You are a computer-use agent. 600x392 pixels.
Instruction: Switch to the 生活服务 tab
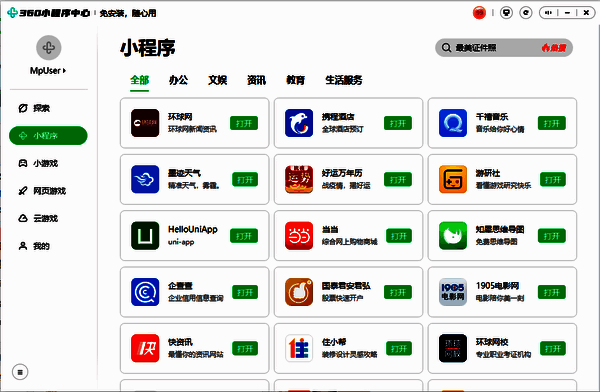[x=344, y=80]
